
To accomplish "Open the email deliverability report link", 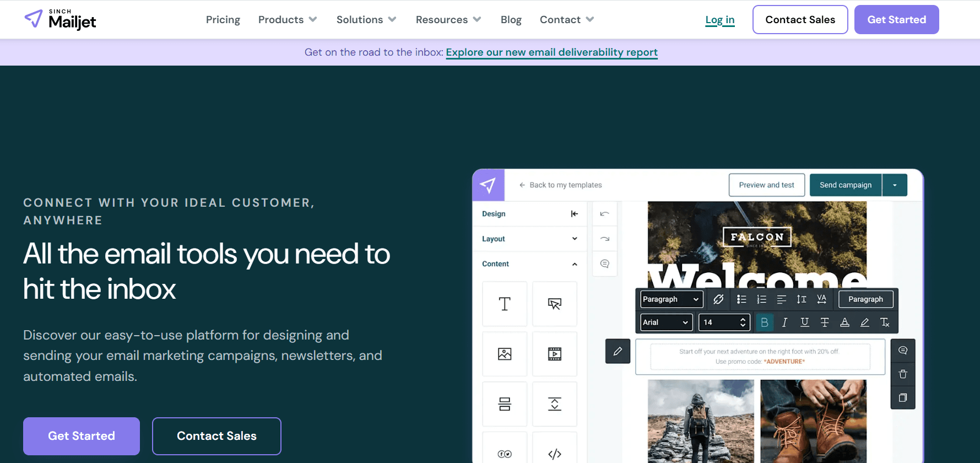I will (552, 52).
